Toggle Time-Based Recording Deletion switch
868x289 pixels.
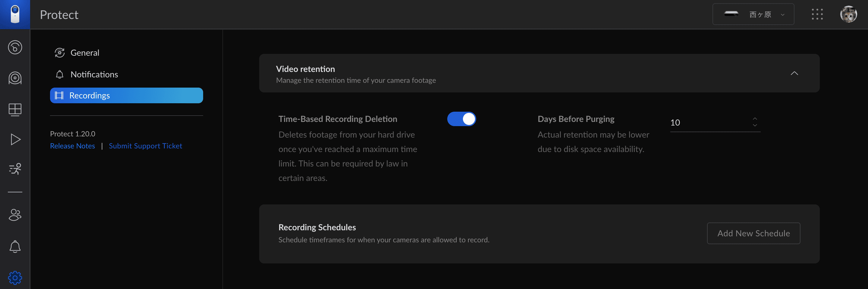pyautogui.click(x=461, y=119)
